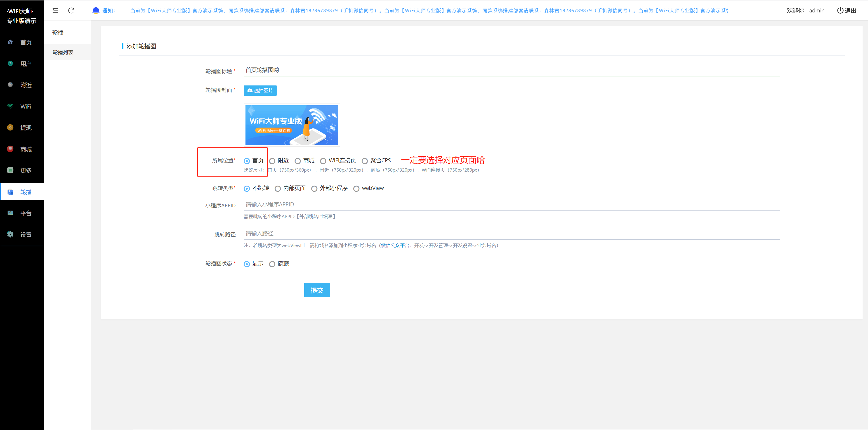Click the 商城 shop icon
This screenshot has height=430, width=868.
10,149
